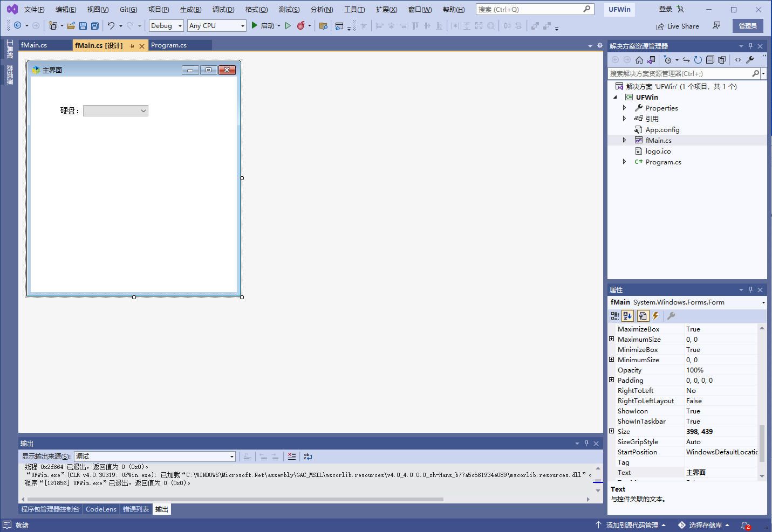Screen dimensions: 772x532
Task: Start debugging with green play button
Action: coord(255,25)
